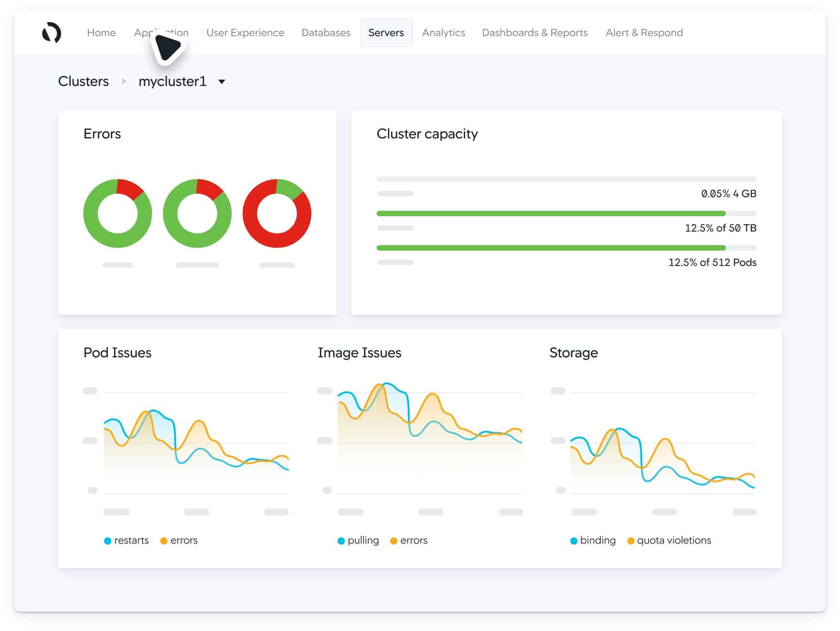Image resolution: width=840 pixels, height=631 pixels.
Task: Click the Image Issues line chart
Action: (430, 439)
